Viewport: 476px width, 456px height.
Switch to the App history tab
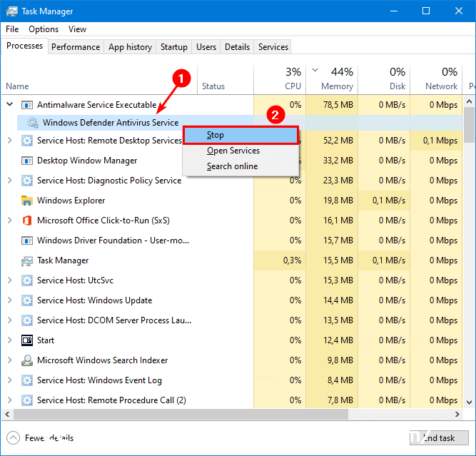click(130, 47)
